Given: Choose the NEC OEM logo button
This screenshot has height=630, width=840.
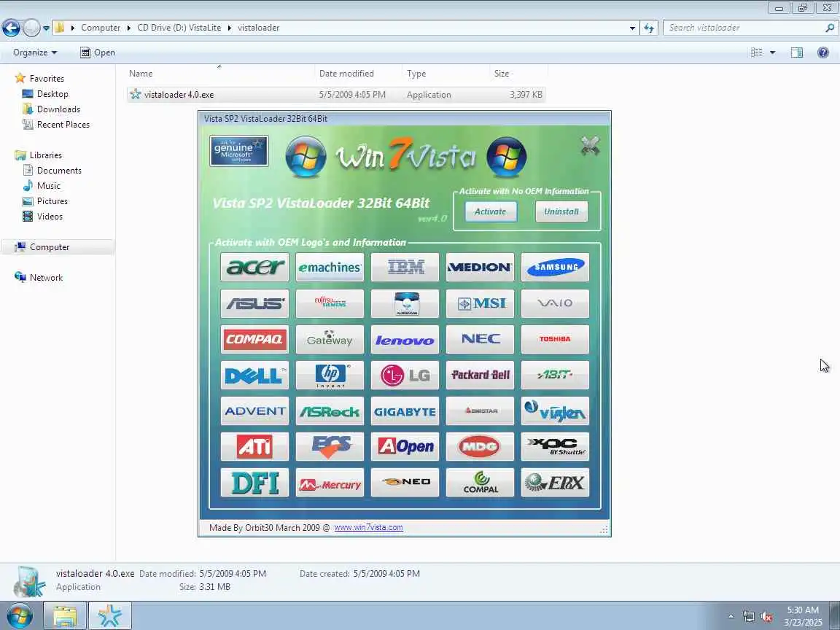Looking at the screenshot, I should pyautogui.click(x=480, y=339).
